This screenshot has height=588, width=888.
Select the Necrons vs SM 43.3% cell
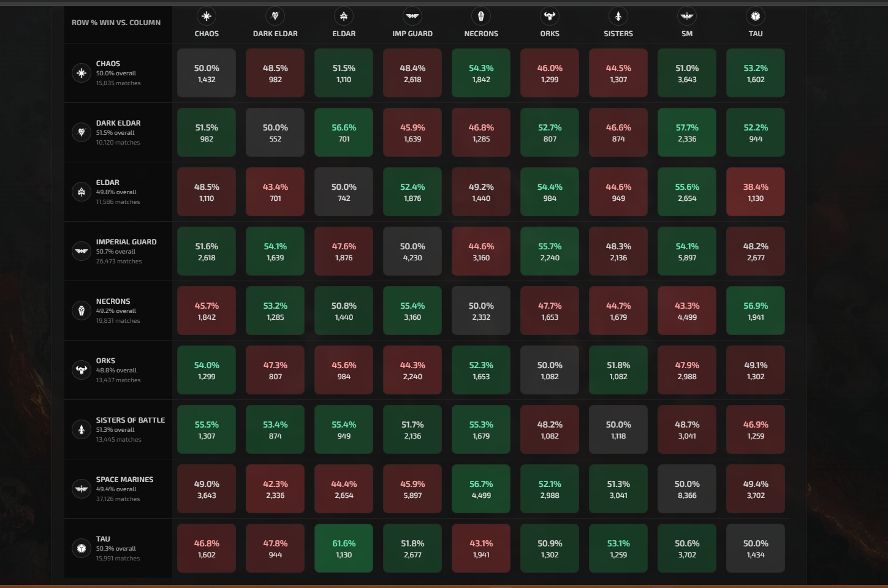pos(687,311)
